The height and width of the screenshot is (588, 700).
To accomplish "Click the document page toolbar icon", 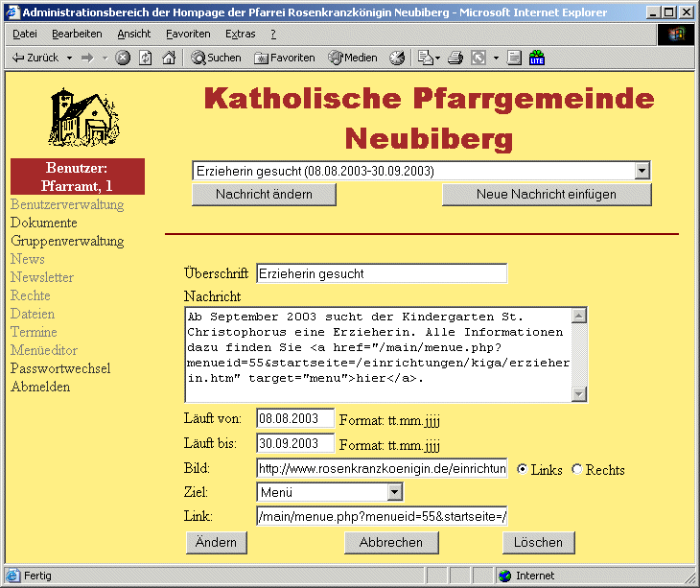I will pos(514,58).
